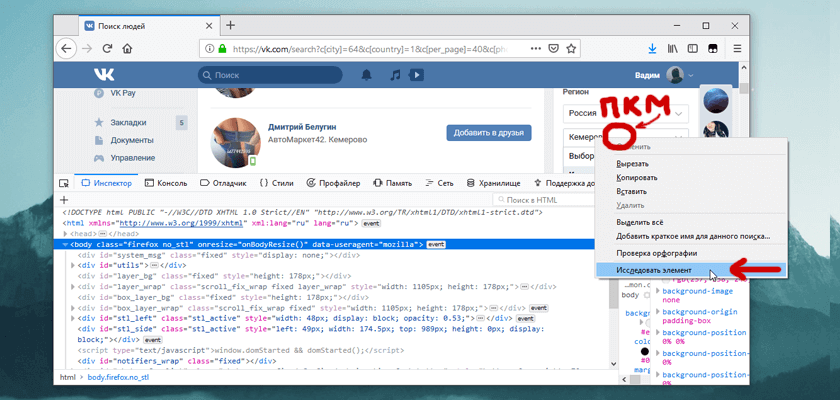Expand the div id utils node
Image resolution: width=840 pixels, height=400 pixels.
73,265
